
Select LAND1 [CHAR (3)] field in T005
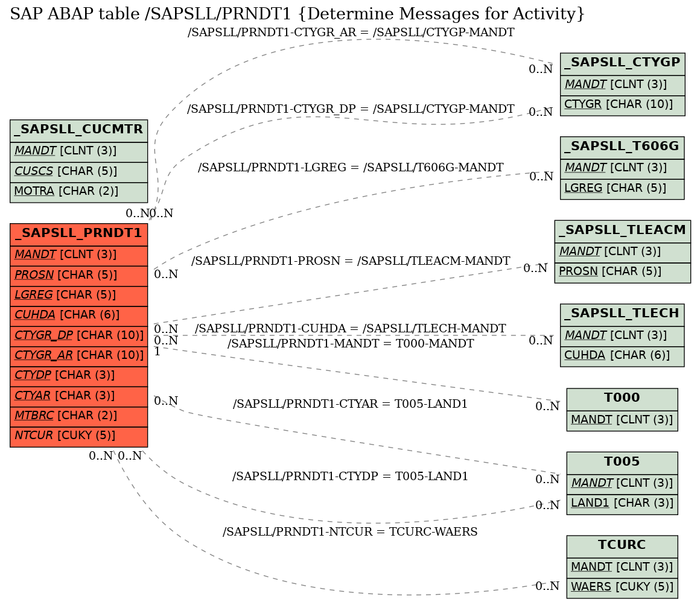622,504
